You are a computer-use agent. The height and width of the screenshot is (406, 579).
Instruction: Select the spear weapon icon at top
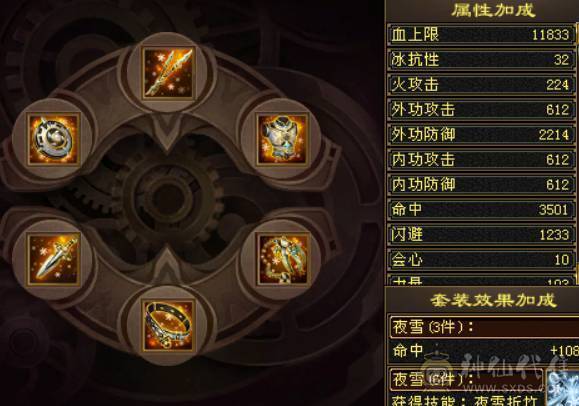tap(168, 73)
